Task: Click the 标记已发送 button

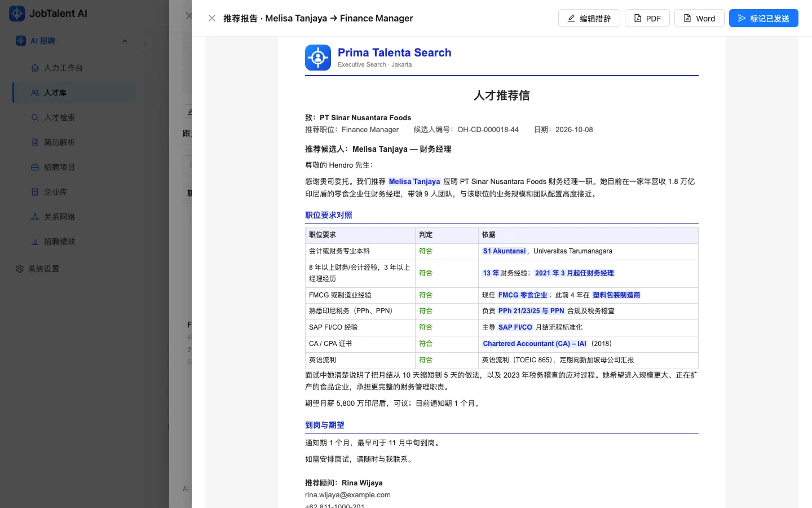Action: pos(763,18)
